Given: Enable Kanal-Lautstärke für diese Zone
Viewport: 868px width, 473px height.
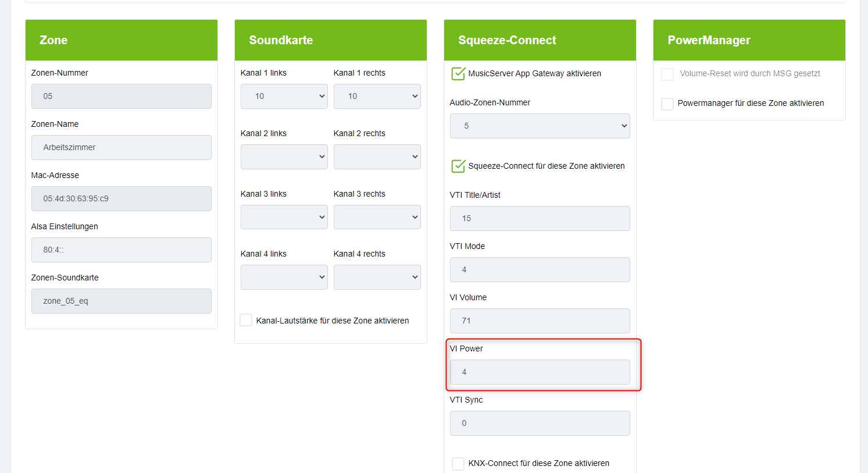Looking at the screenshot, I should 246,321.
